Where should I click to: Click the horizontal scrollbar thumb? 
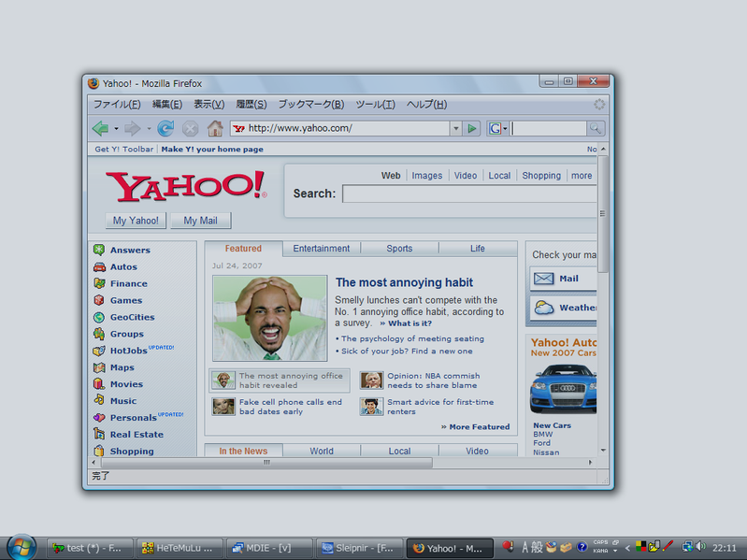click(x=266, y=463)
